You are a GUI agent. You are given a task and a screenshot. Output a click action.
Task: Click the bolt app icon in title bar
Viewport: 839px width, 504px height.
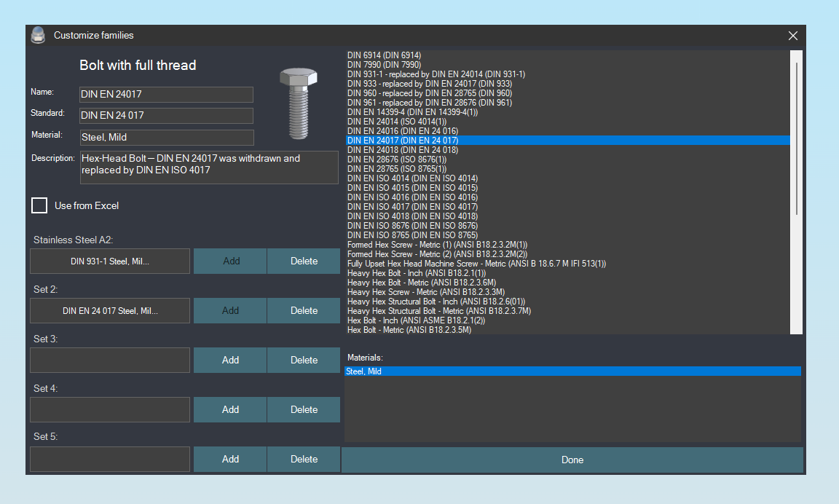tap(38, 35)
